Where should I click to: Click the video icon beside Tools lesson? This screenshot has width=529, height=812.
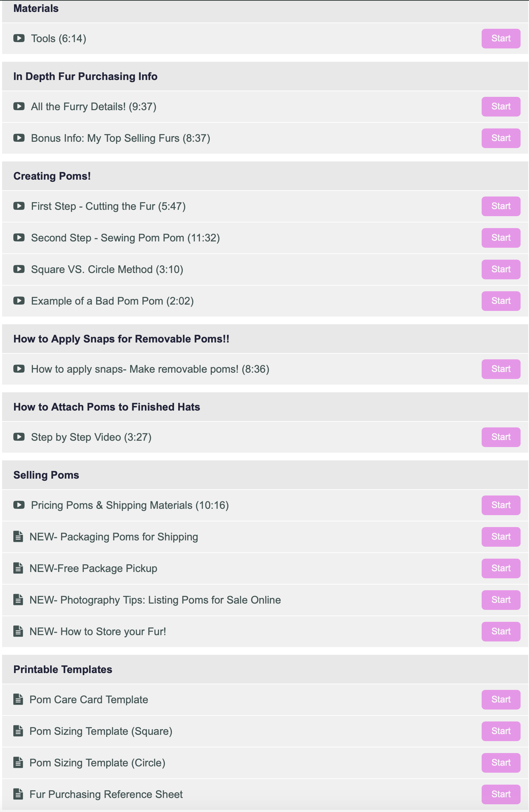(19, 38)
